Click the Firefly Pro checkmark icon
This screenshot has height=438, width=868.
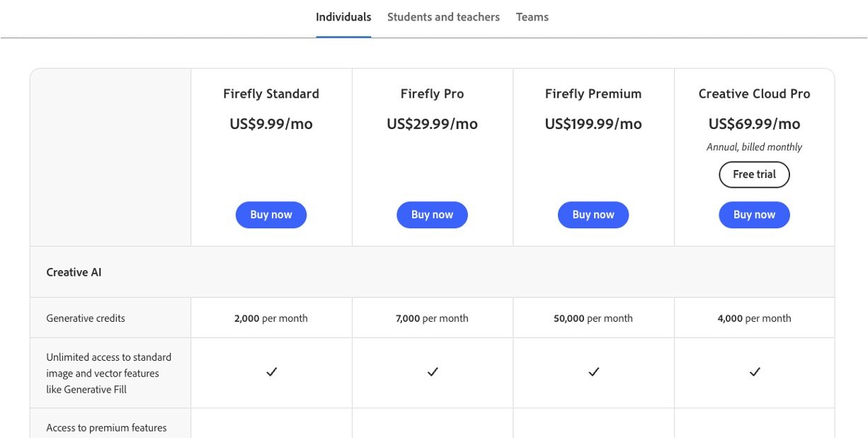[433, 372]
